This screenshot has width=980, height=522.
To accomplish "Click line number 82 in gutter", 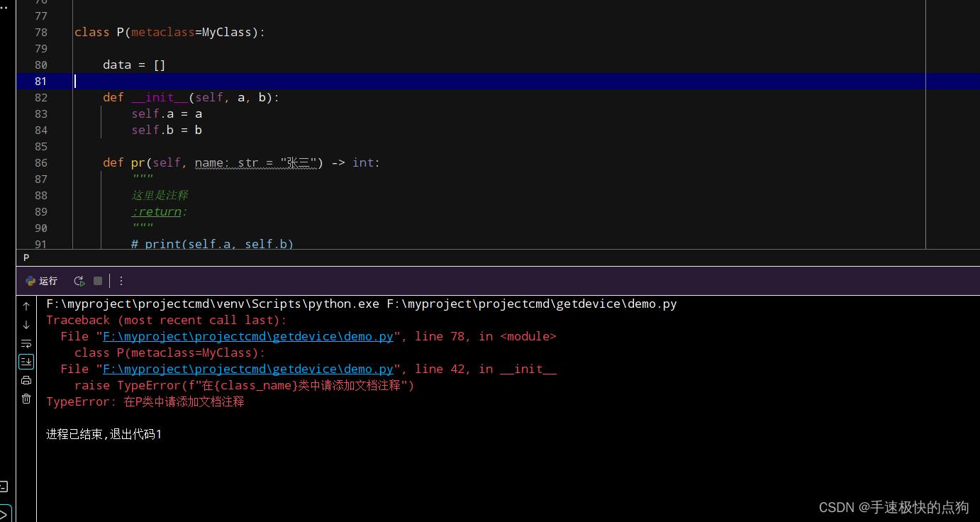I will click(x=40, y=98).
